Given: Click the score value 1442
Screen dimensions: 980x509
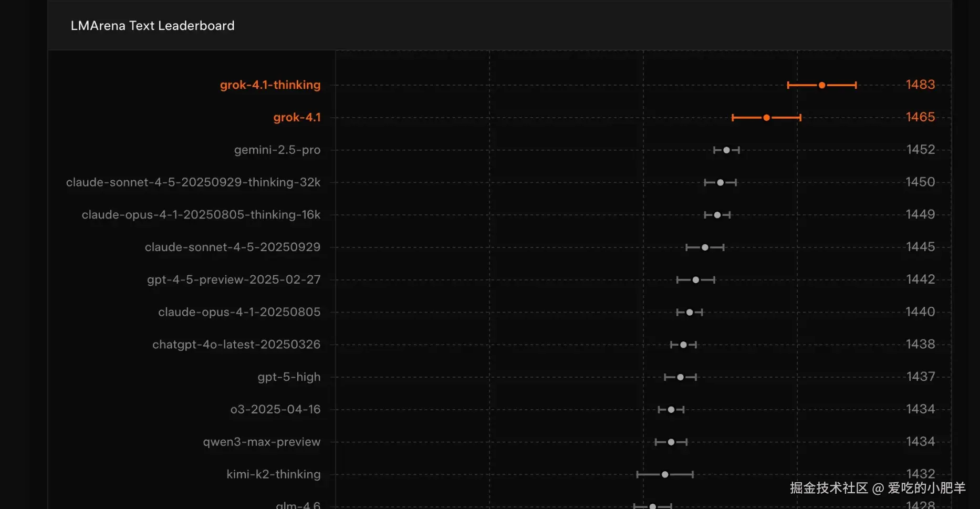Looking at the screenshot, I should click(921, 279).
